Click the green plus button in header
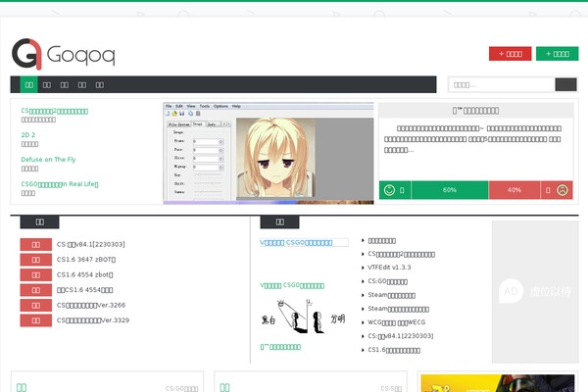 558,54
